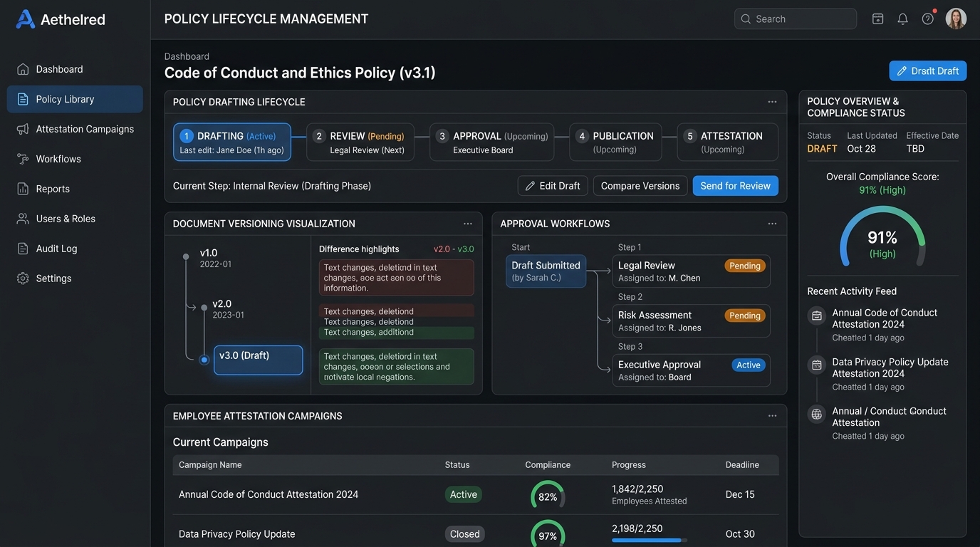
Task: Click the blue Draft button at top right
Action: point(928,71)
